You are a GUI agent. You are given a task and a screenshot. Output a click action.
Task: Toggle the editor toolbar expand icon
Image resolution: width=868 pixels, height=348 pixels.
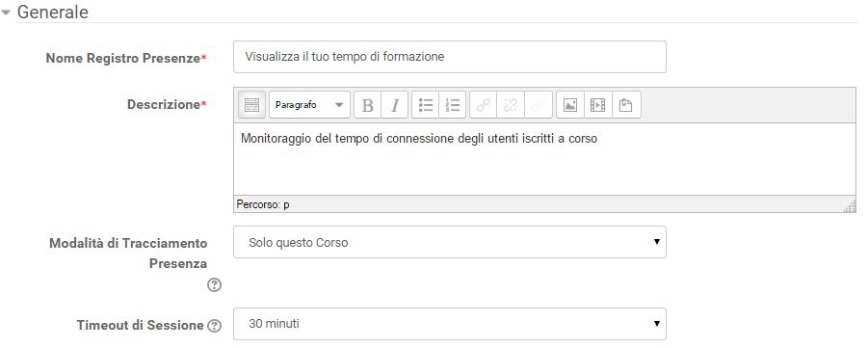click(251, 105)
